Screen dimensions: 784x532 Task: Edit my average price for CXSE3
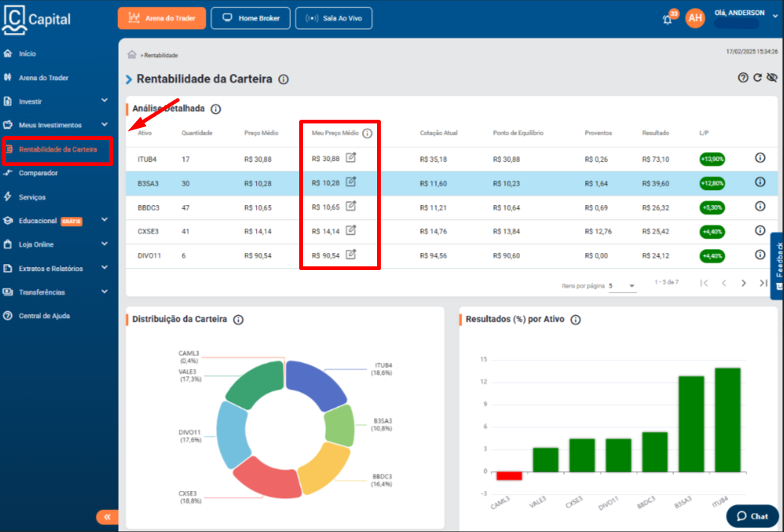[x=351, y=230]
